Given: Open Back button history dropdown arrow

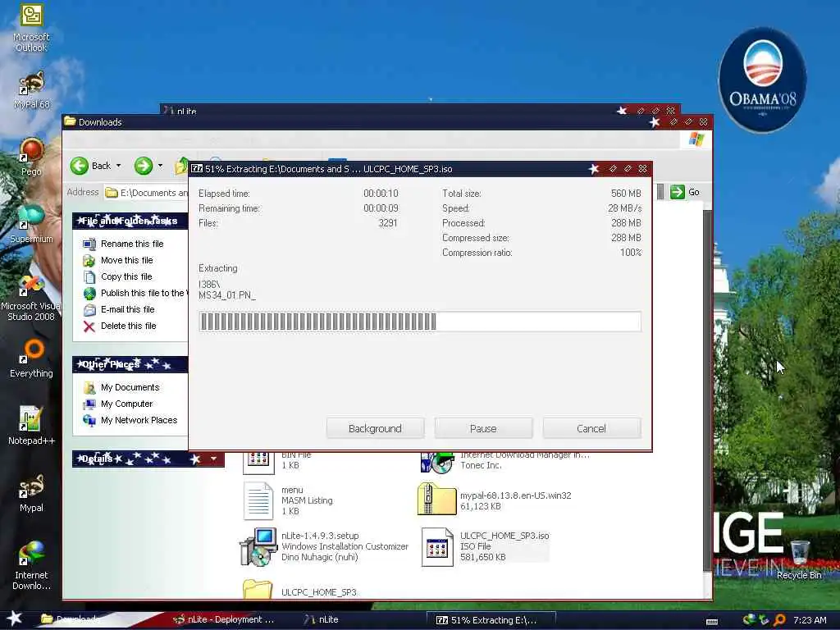Looking at the screenshot, I should (x=118, y=166).
